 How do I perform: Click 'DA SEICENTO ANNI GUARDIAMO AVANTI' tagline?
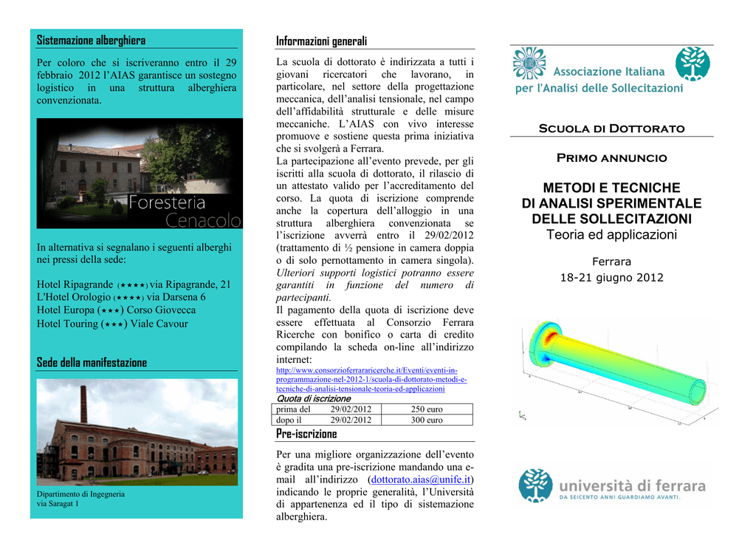(620, 497)
